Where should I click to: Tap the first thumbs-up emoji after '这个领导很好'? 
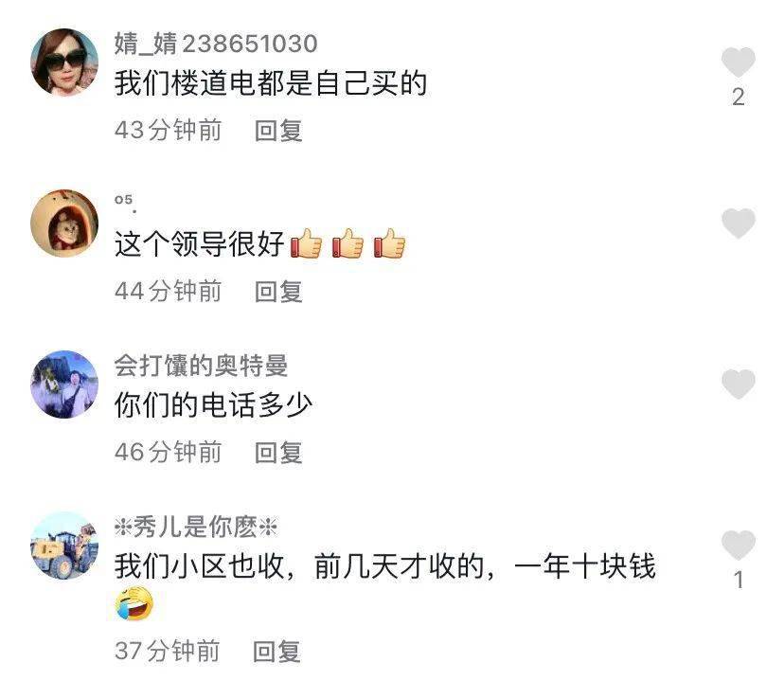(x=307, y=243)
